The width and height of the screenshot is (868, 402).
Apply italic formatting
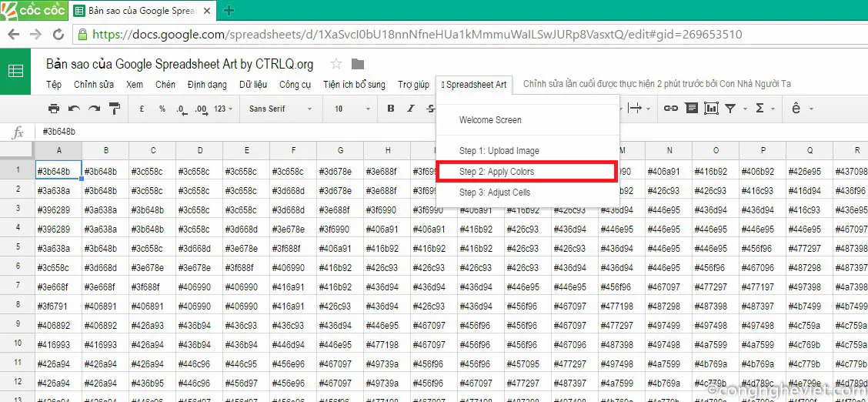point(411,109)
